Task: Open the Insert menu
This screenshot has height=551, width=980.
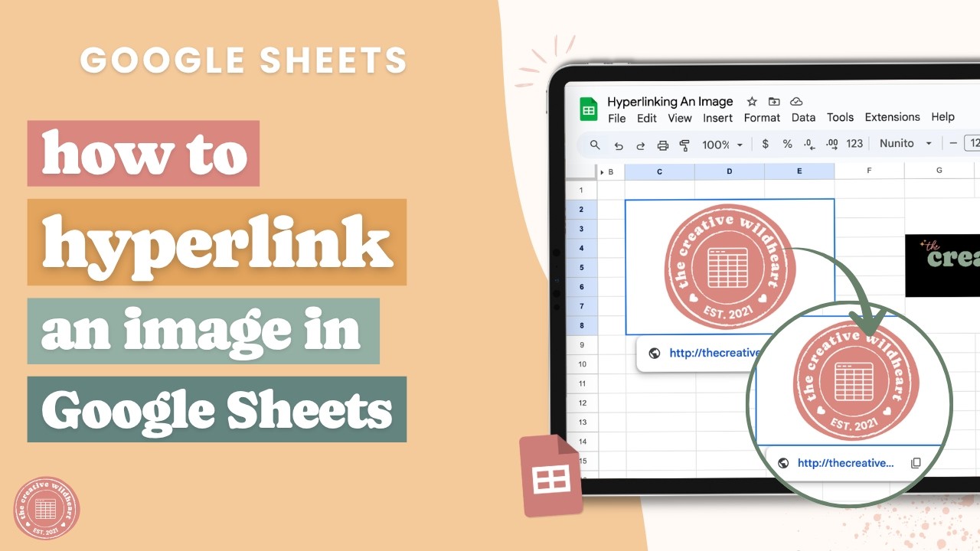Action: (718, 118)
